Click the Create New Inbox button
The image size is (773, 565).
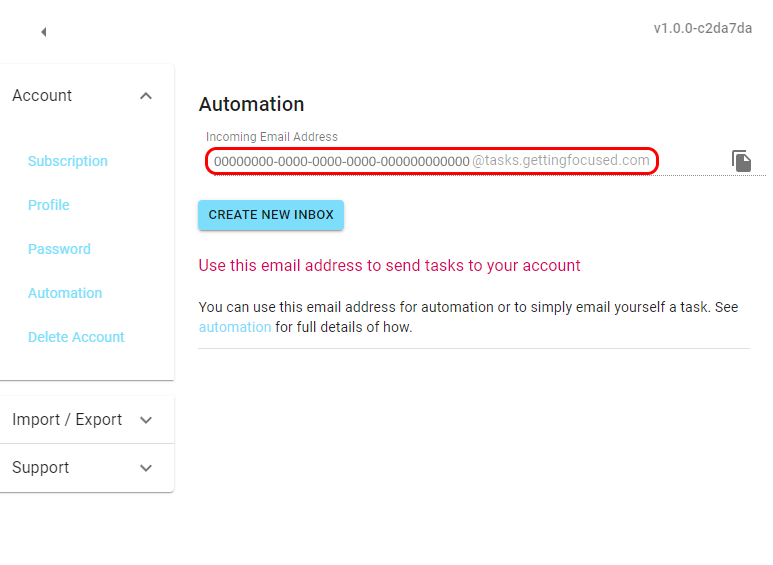[x=271, y=215]
